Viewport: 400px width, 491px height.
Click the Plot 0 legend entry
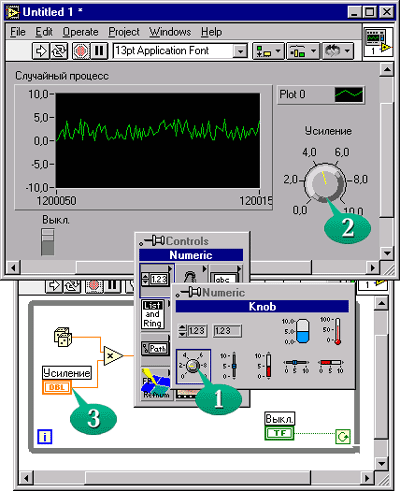(x=321, y=95)
